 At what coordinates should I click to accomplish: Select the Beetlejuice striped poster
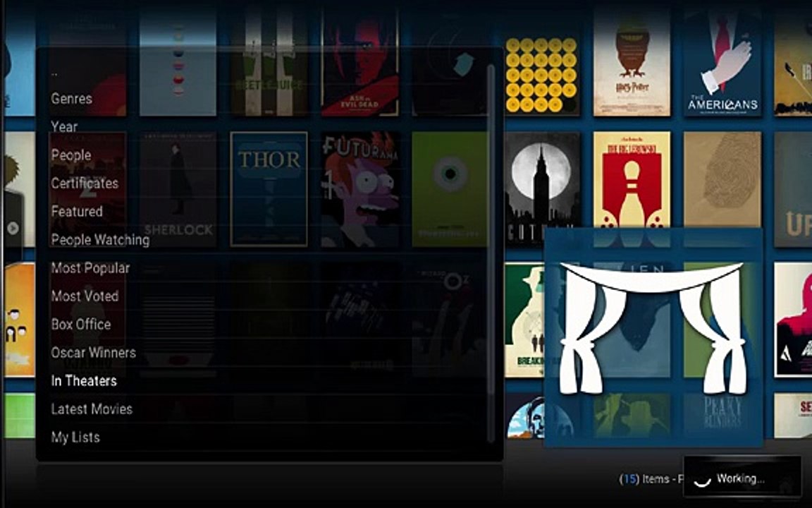tap(269, 61)
